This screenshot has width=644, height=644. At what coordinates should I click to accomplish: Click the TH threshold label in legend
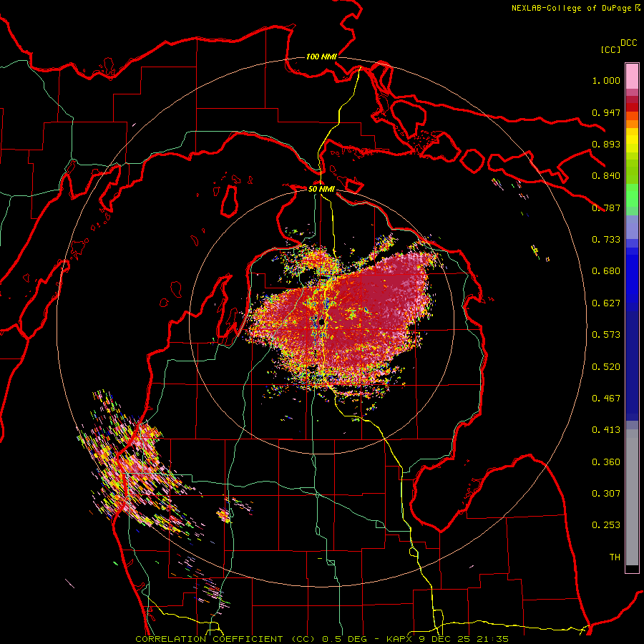615,557
